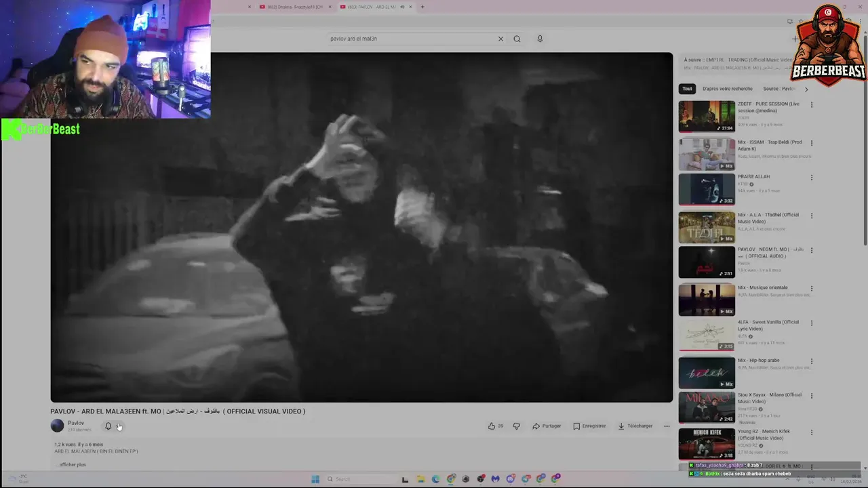Open options menu for Mix A.L.A Tfadhel
The image size is (868, 488).
tap(811, 216)
